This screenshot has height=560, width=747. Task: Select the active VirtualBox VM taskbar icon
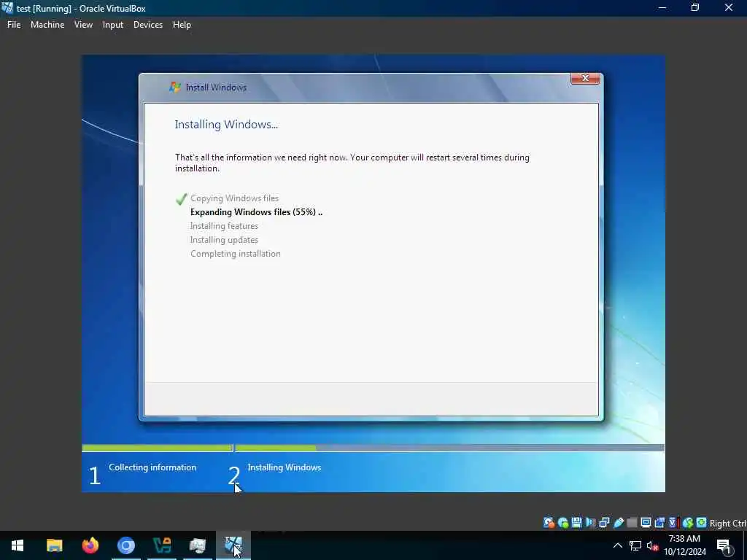(x=233, y=545)
